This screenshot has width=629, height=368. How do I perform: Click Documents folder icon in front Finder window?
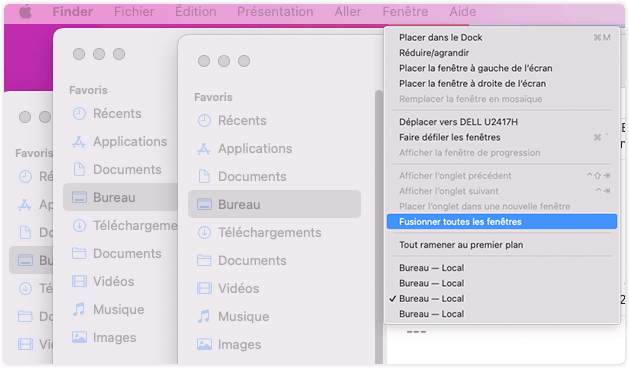(204, 260)
